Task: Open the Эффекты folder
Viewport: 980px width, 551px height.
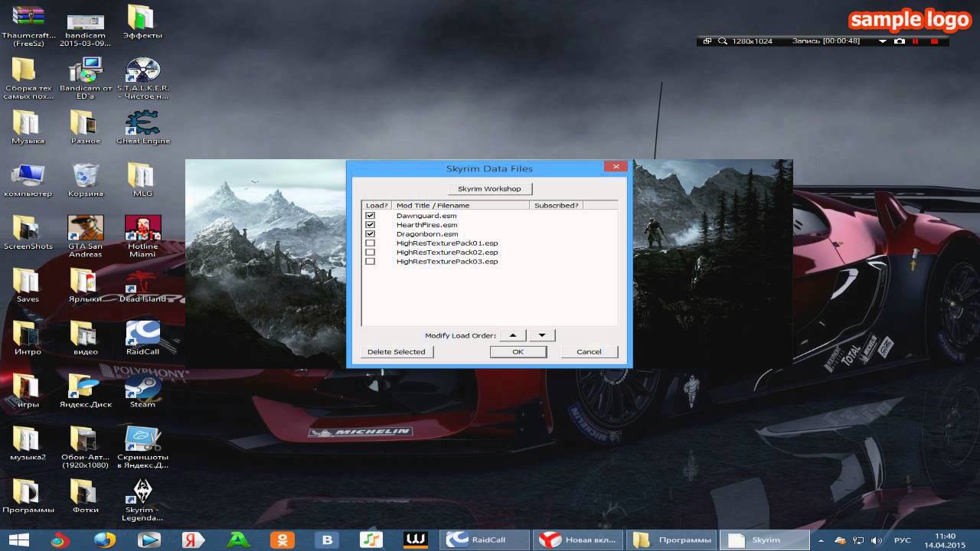Action: coord(142,22)
